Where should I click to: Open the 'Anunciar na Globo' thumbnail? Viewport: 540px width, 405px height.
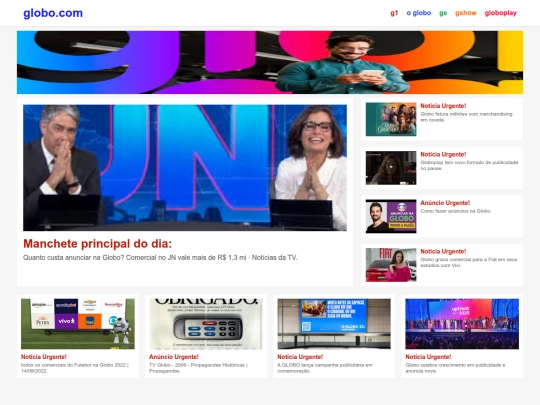[x=391, y=216]
